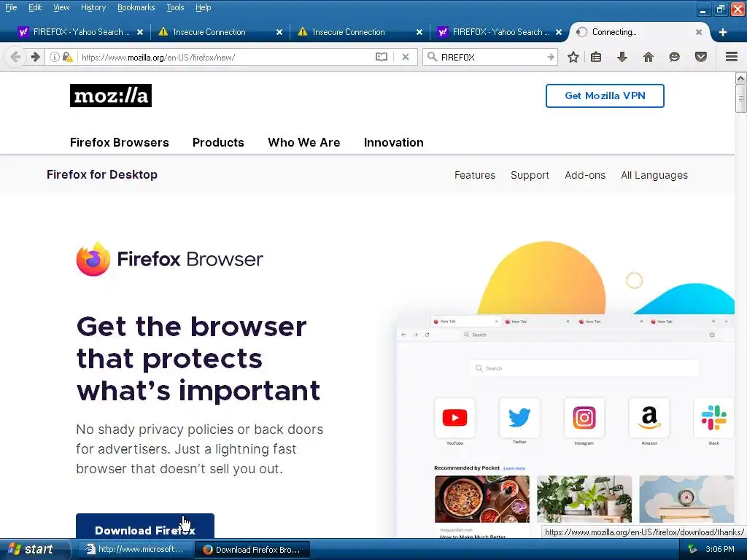Click the Download Firefox button

[145, 526]
